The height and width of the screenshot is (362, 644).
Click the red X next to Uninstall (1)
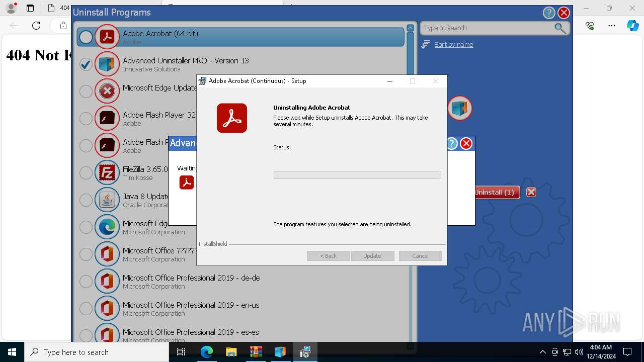coord(531,192)
